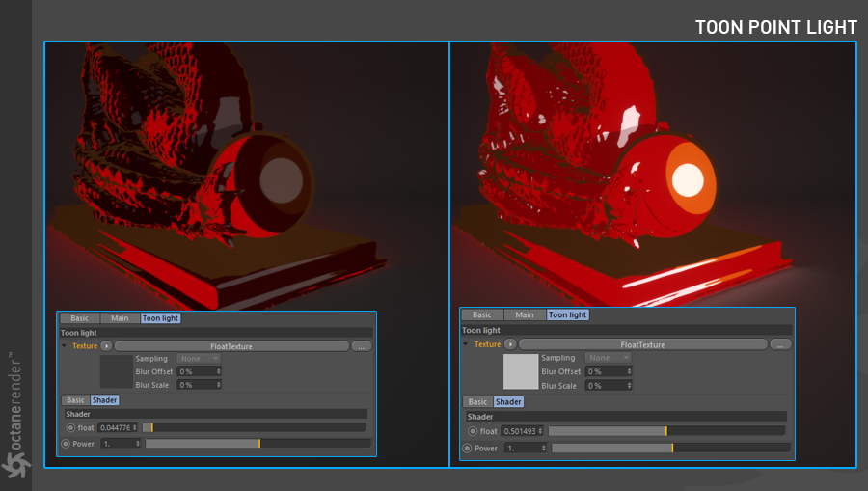
Task: Switch to the Main tab in left panel
Action: (120, 318)
